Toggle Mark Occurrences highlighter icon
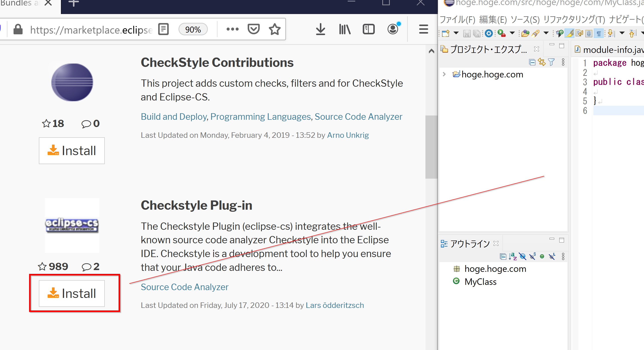 [570, 33]
